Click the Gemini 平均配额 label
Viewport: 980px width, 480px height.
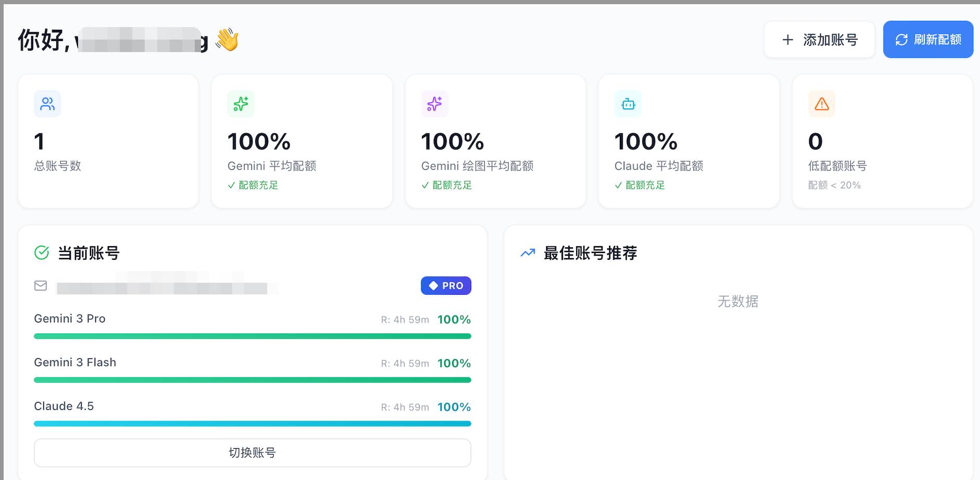click(272, 166)
